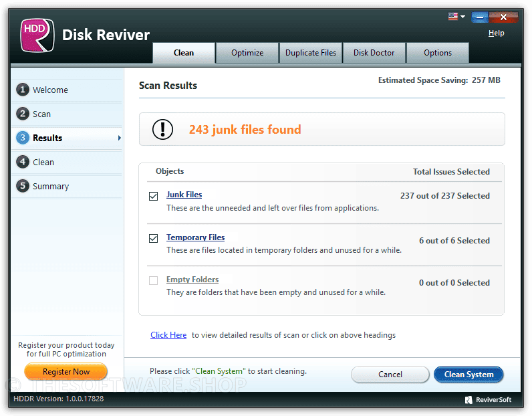Follow the Click Here detailed results link
Viewport: 532px width, 416px height.
click(168, 335)
